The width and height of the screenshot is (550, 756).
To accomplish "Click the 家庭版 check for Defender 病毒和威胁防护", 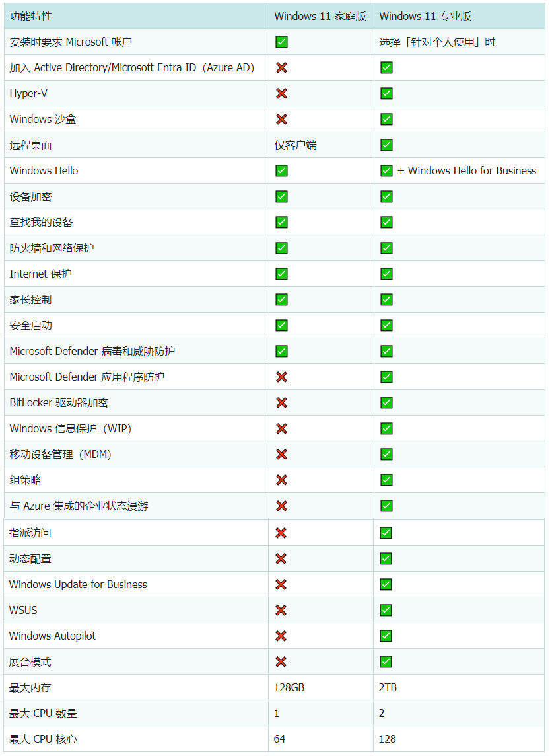I will tap(282, 351).
